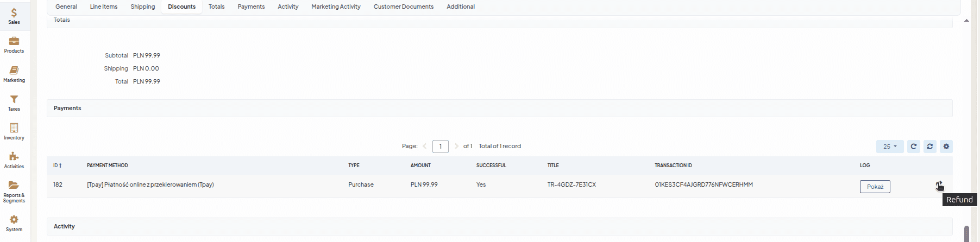Open the Customer Documents tab
The width and height of the screenshot is (980, 242).
(403, 7)
